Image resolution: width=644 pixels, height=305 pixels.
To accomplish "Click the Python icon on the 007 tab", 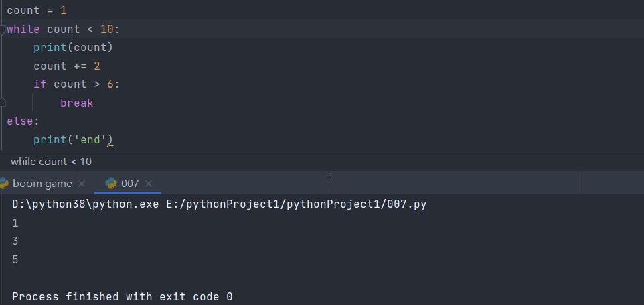I will point(111,183).
